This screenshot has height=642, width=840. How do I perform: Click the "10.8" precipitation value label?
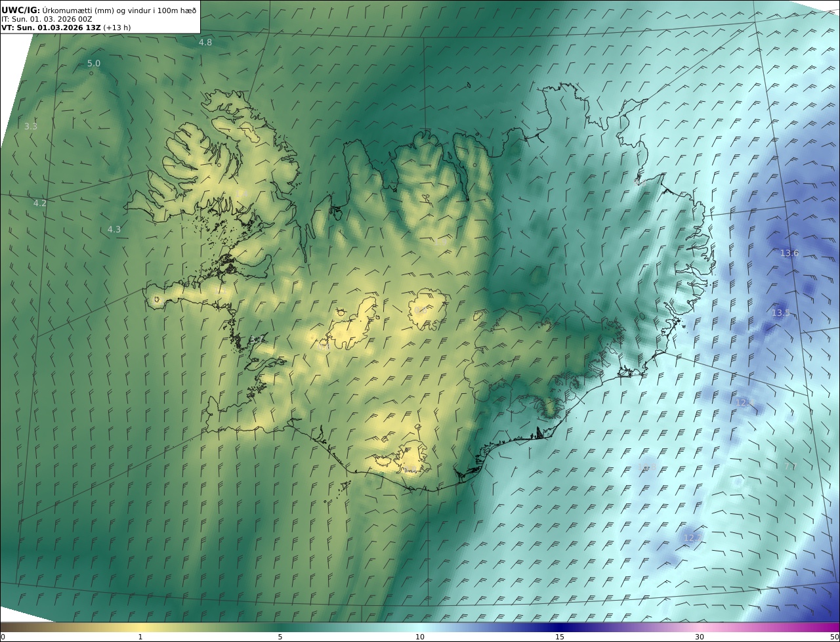pos(647,467)
